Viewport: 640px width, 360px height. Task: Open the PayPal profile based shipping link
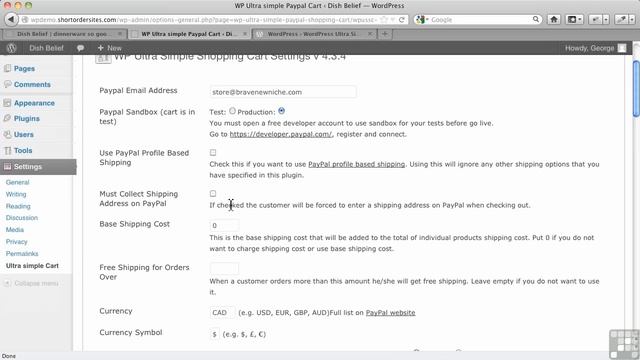tap(356, 164)
